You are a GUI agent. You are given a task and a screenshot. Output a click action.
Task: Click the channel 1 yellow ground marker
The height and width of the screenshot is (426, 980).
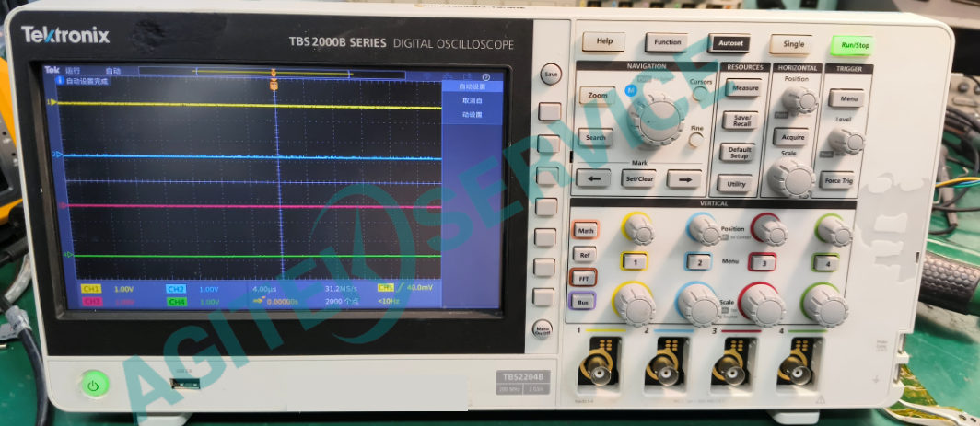(x=52, y=101)
